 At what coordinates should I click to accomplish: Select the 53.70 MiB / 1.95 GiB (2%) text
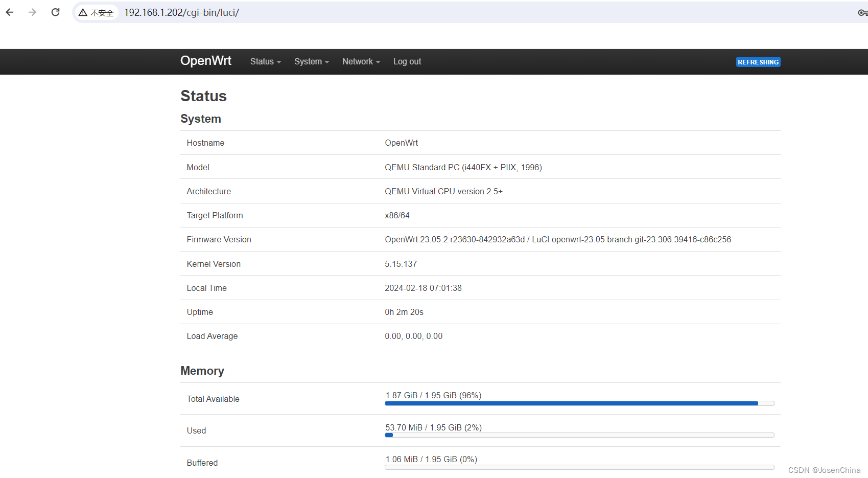click(x=433, y=427)
